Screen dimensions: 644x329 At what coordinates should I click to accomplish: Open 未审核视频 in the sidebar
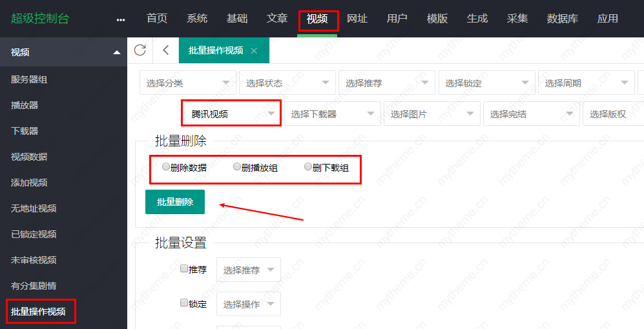coord(34,260)
